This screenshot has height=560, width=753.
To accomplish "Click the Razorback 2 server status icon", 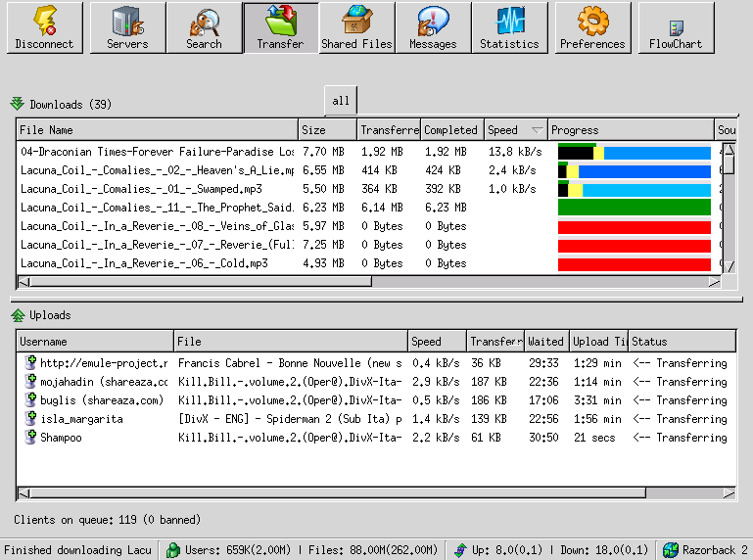I will [671, 550].
